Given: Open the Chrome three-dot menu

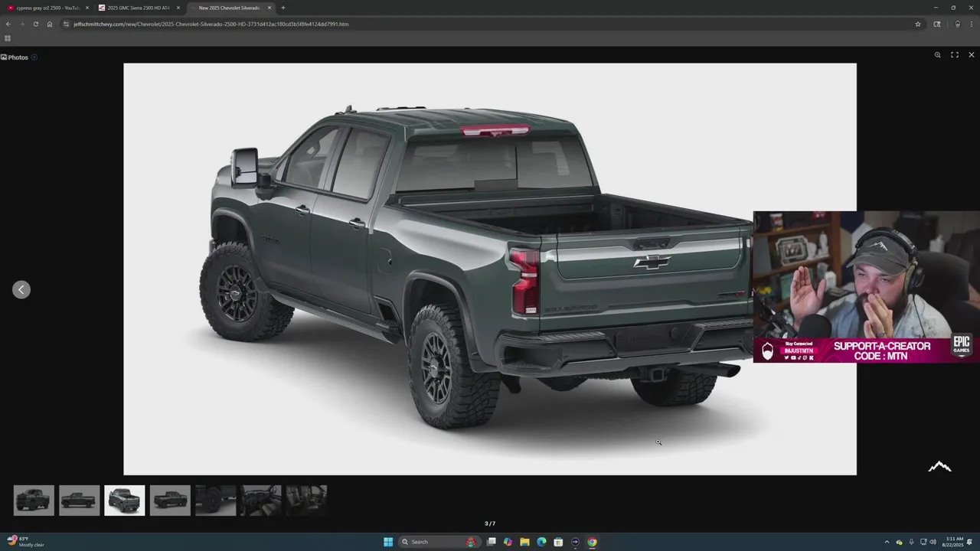Looking at the screenshot, I should click(972, 24).
